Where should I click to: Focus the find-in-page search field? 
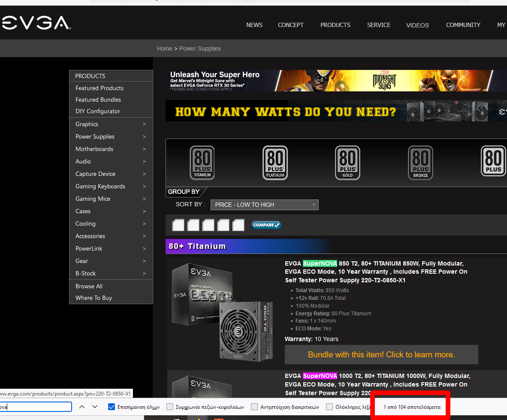point(35,407)
